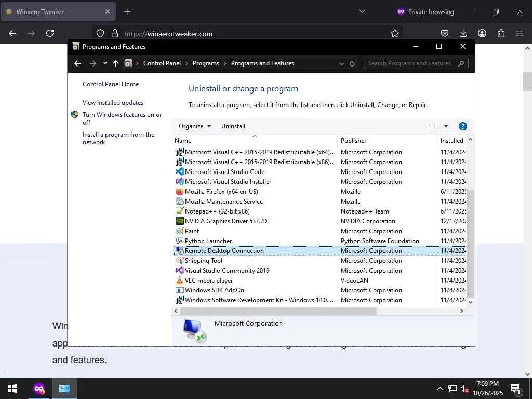Click scroll-right arrow on horizontal scrollbar

click(x=461, y=311)
